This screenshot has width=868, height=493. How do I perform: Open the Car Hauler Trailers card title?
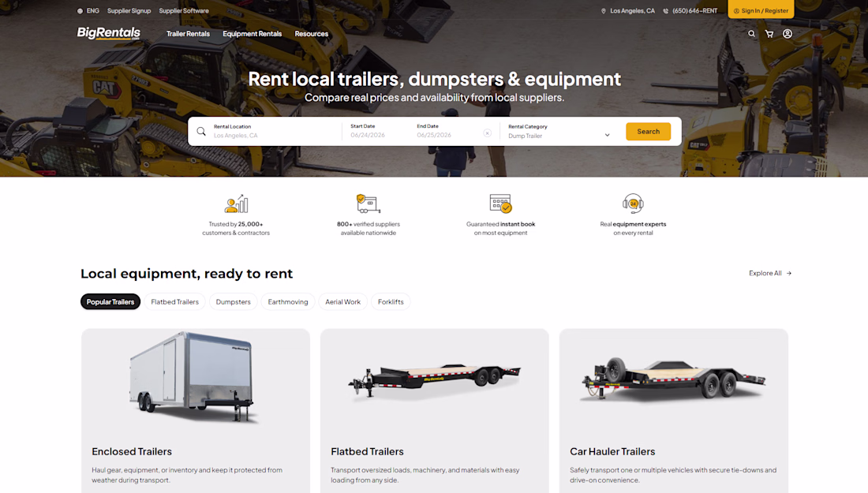point(612,451)
